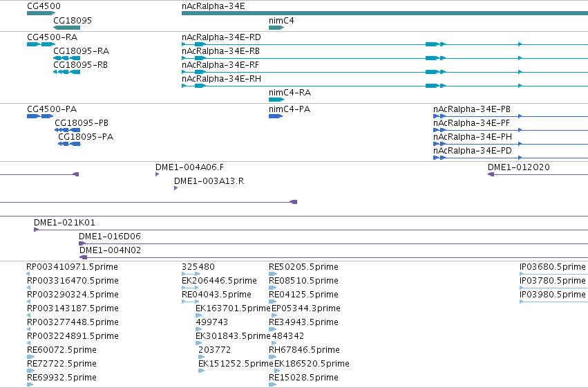588x388 pixels.
Task: Click EST label EK301843.5prime
Action: click(234, 336)
